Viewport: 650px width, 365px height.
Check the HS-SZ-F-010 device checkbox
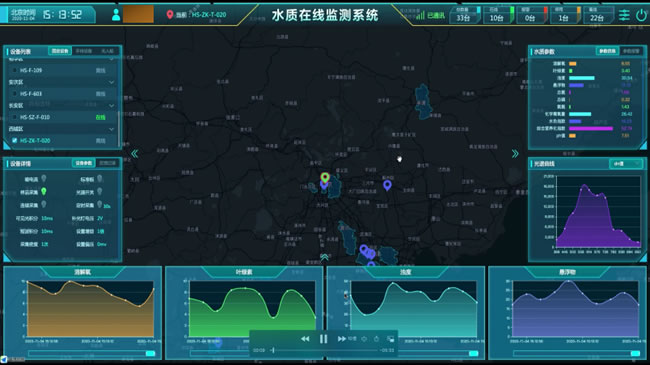15,117
